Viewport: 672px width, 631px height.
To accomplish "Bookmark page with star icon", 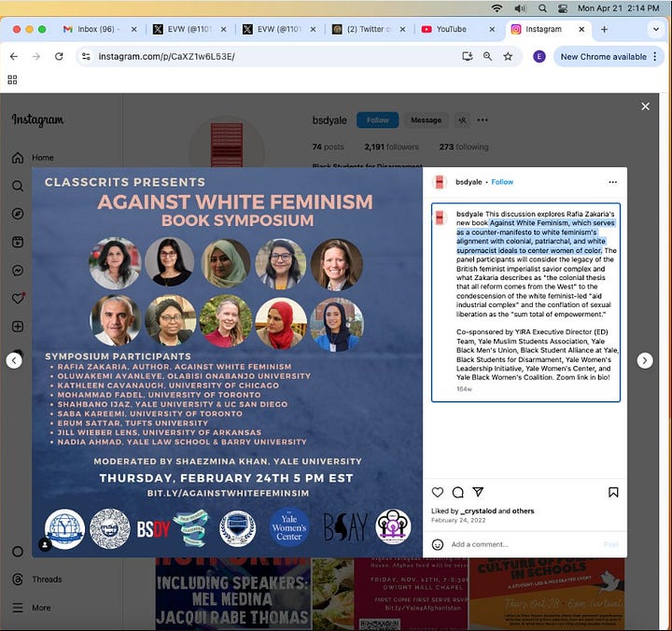I will (x=508, y=57).
